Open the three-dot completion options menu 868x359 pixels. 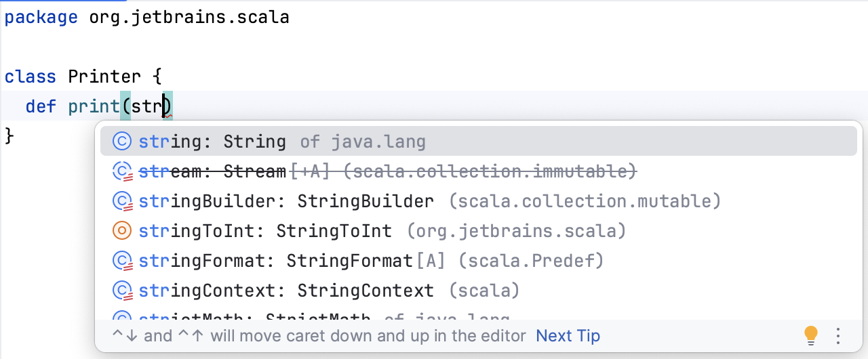click(838, 336)
